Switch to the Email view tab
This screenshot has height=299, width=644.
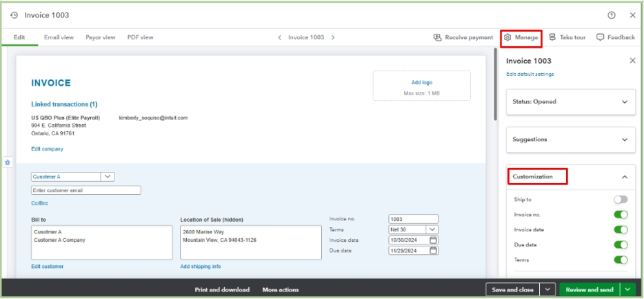point(59,37)
